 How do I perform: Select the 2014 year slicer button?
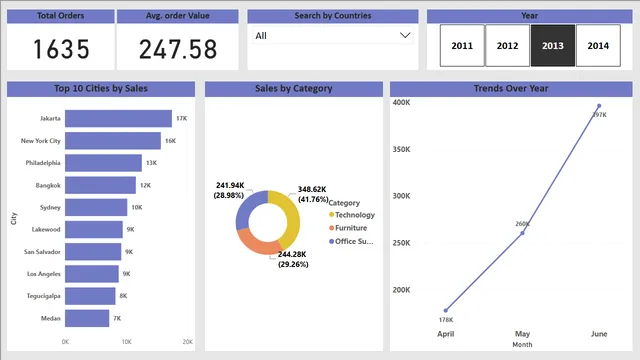coord(598,45)
